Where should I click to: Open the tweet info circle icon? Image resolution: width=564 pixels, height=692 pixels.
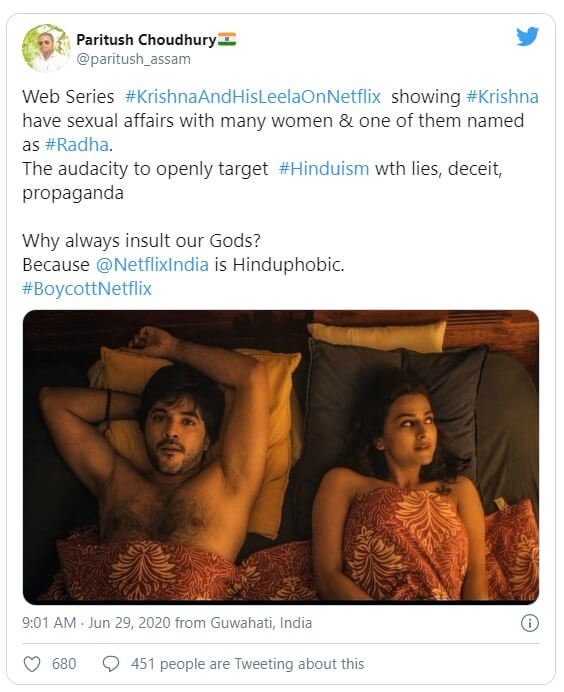530,623
